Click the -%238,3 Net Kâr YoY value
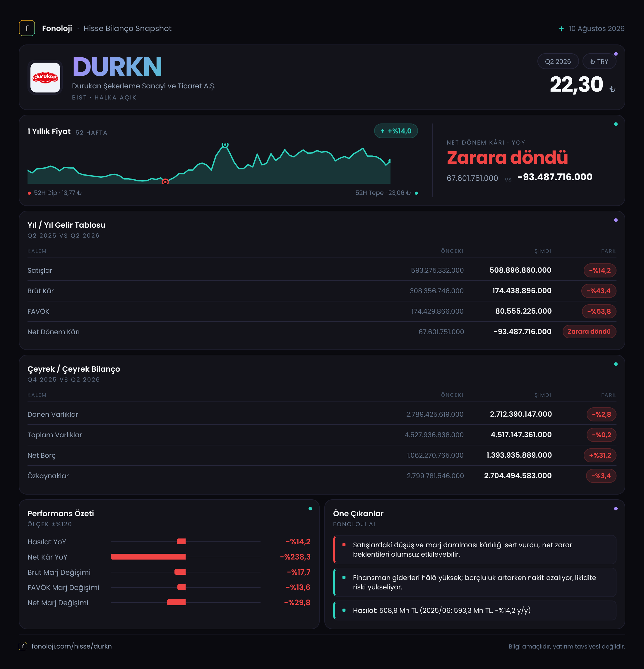This screenshot has width=644, height=669. (295, 557)
